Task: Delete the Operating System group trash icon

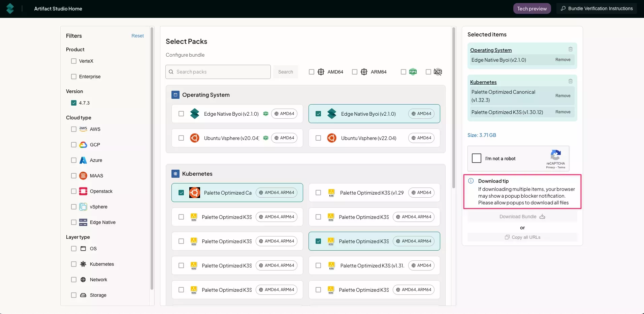Action: (570, 49)
